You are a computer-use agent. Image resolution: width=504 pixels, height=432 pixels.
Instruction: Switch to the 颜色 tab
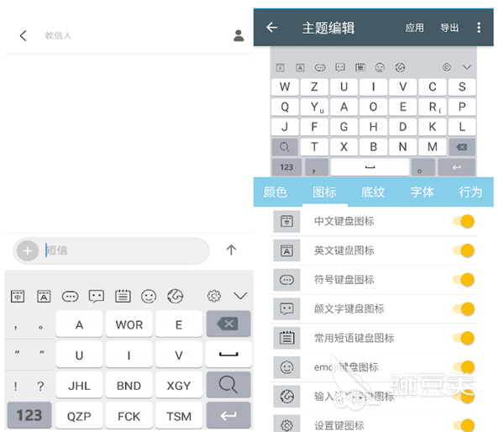[x=276, y=192]
